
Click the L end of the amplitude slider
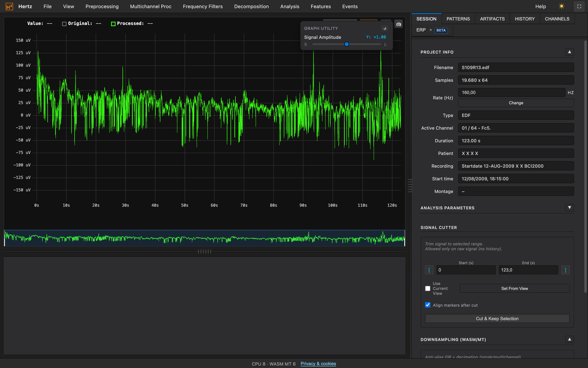385,44
